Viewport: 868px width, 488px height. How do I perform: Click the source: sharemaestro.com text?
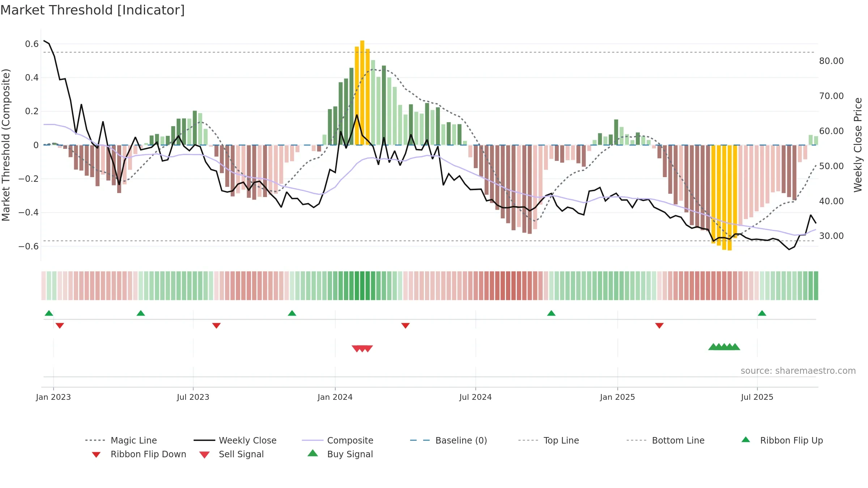(798, 371)
